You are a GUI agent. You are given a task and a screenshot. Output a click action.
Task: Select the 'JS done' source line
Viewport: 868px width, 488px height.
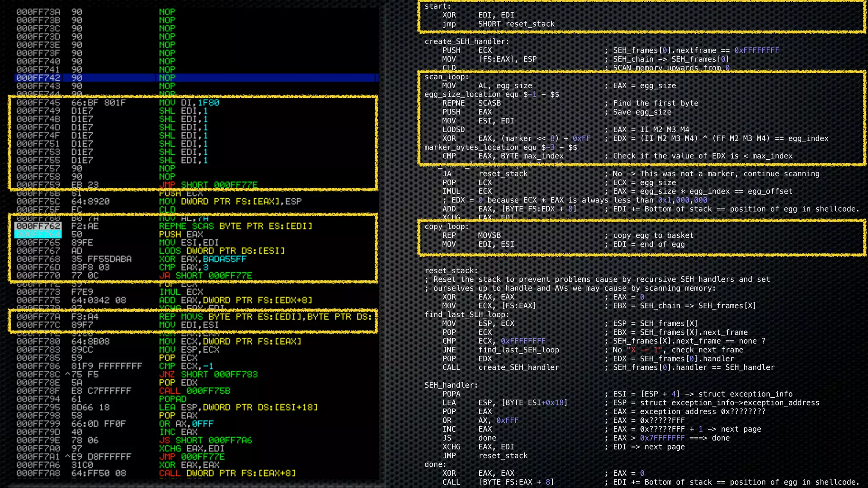[469, 438]
